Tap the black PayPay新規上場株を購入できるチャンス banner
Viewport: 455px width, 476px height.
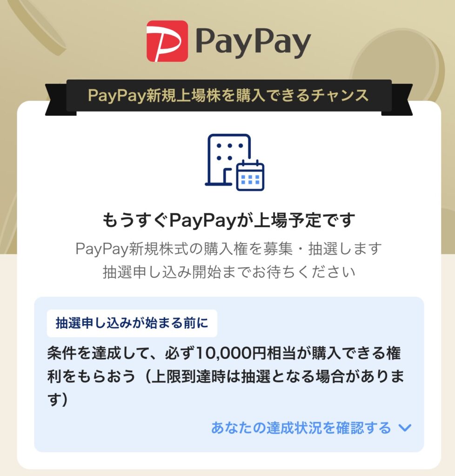(229, 95)
